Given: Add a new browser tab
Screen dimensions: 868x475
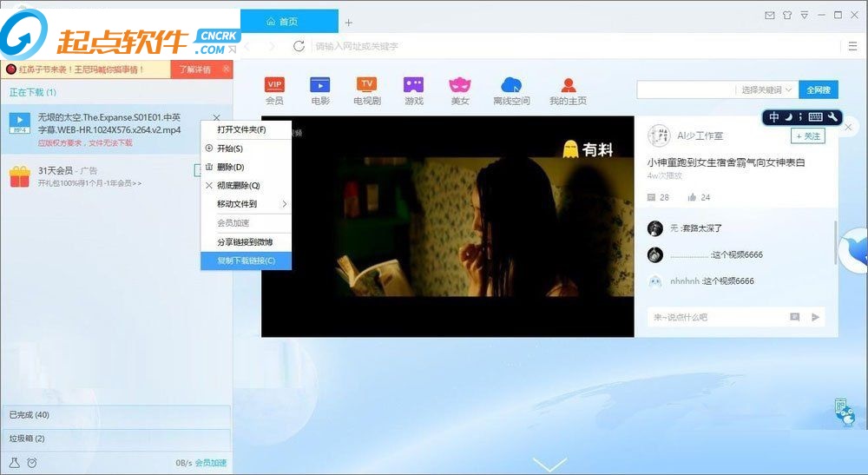Looking at the screenshot, I should 349,23.
